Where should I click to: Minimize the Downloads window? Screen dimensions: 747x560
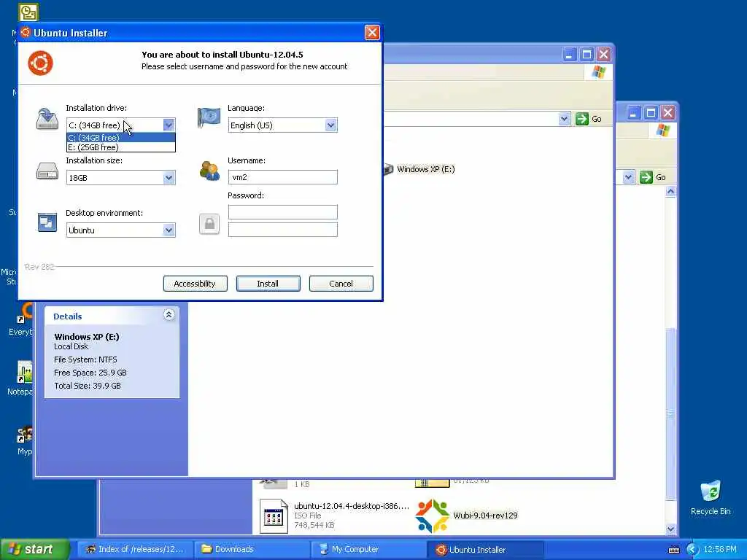click(x=633, y=113)
